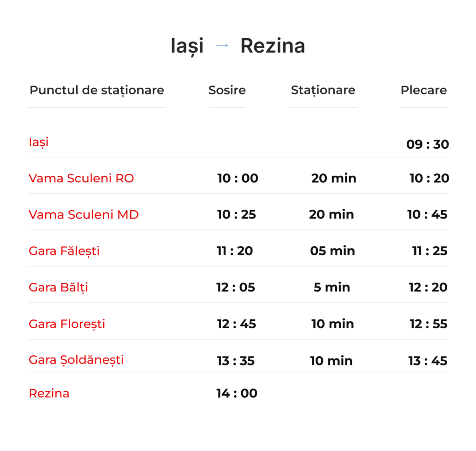Select the 13 : 45 departure time
The width and height of the screenshot is (476, 451).
pyautogui.click(x=428, y=361)
